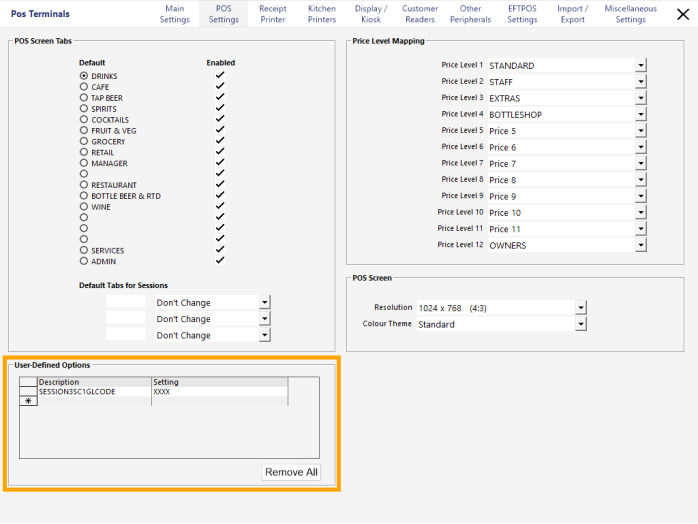Screen dimensions: 698x524
Task: Open Miscellaneous Settings tab
Action: (x=630, y=14)
